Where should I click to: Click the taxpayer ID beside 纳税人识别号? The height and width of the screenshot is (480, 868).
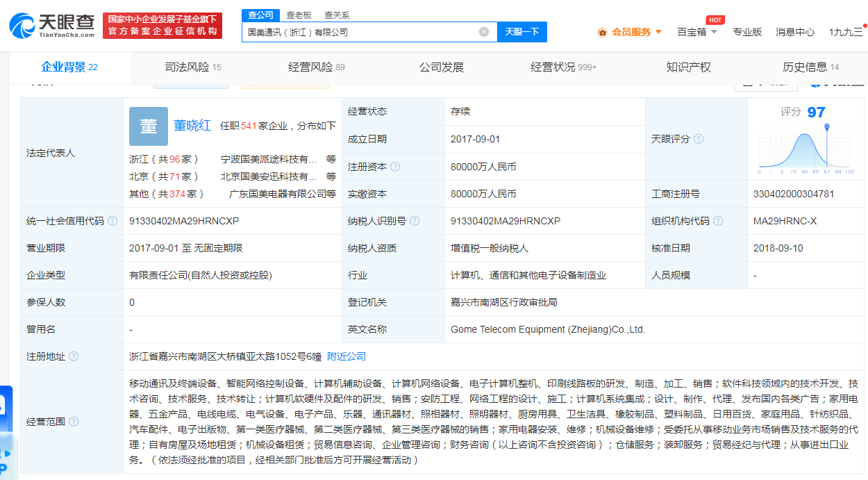506,221
